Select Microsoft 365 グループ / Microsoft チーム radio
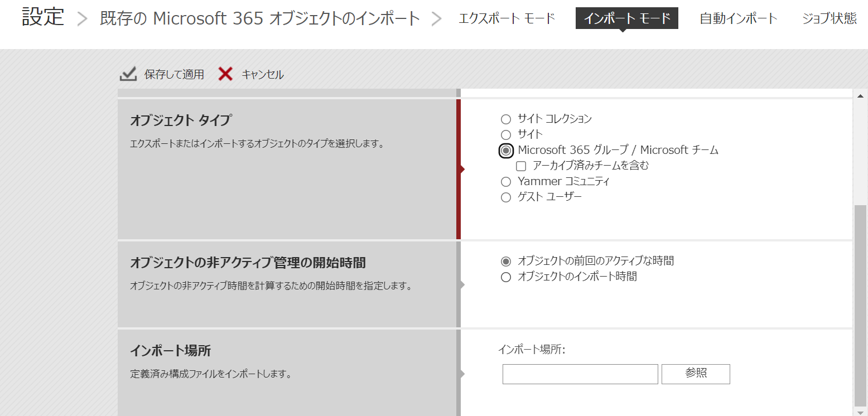 pyautogui.click(x=506, y=151)
